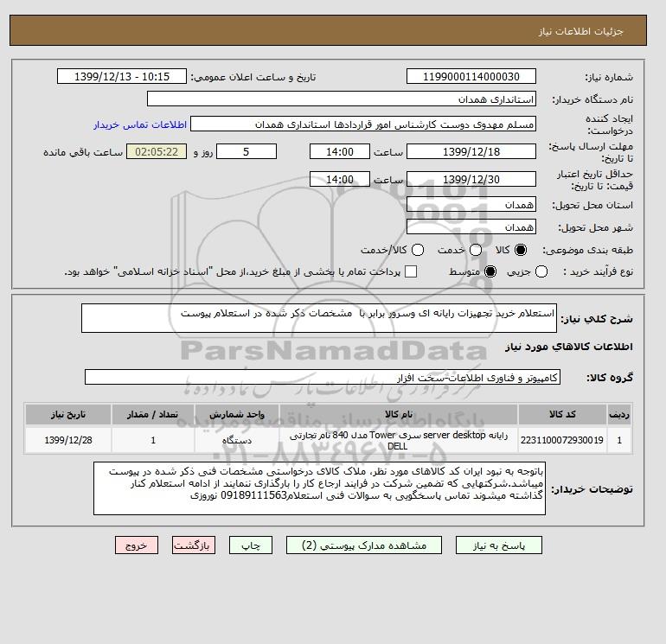This screenshot has height=644, width=666.
Task: Click the buyer organization name field
Action: coord(342,99)
